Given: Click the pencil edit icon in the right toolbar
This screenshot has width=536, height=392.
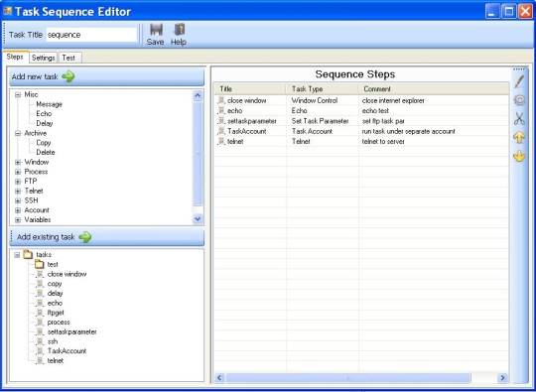Looking at the screenshot, I should 519,82.
